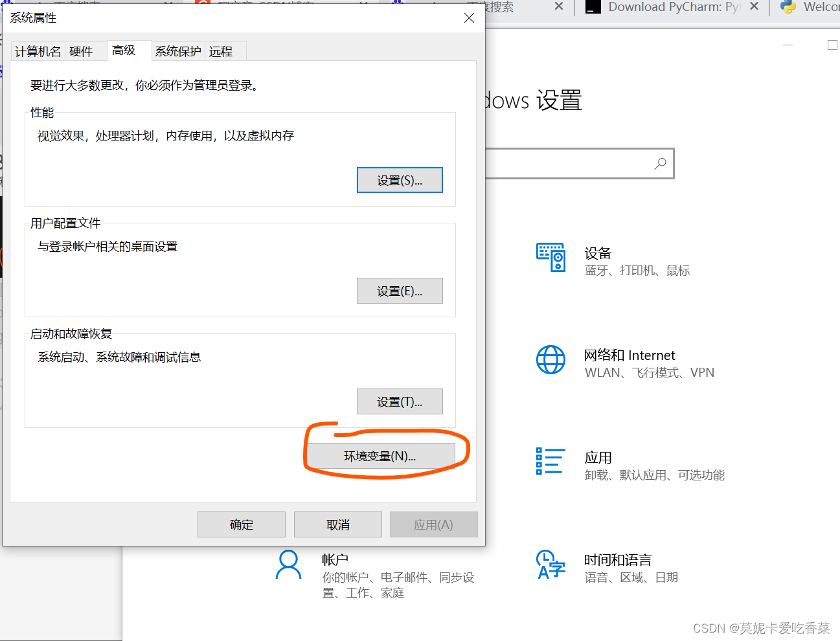Click 语音、区域、日期 description
Screen dimensions: 840x641
click(x=631, y=578)
